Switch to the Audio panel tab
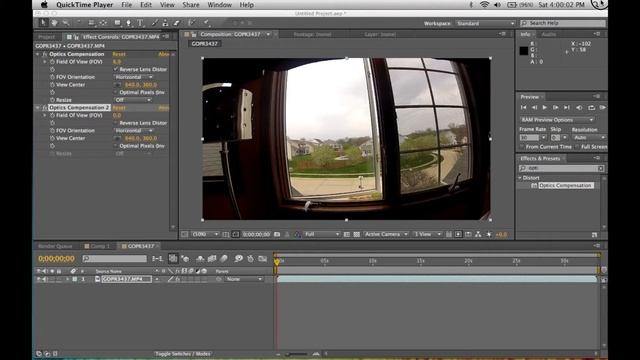This screenshot has height=360, width=640. pyautogui.click(x=549, y=34)
